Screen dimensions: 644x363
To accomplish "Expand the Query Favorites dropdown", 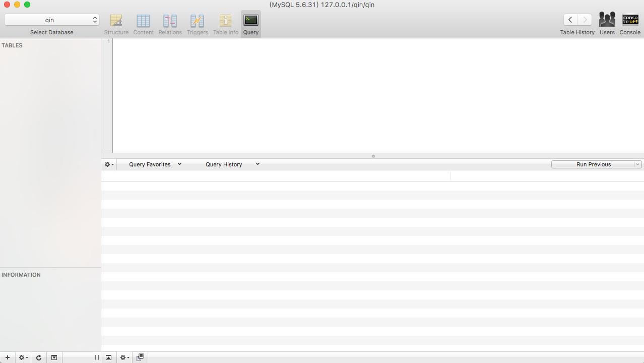I will (155, 164).
